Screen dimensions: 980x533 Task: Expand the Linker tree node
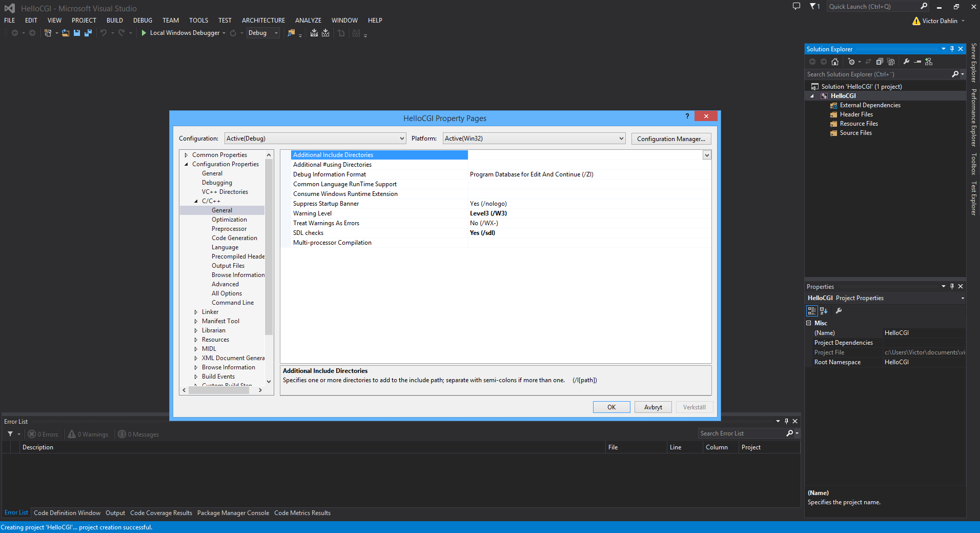(x=196, y=312)
